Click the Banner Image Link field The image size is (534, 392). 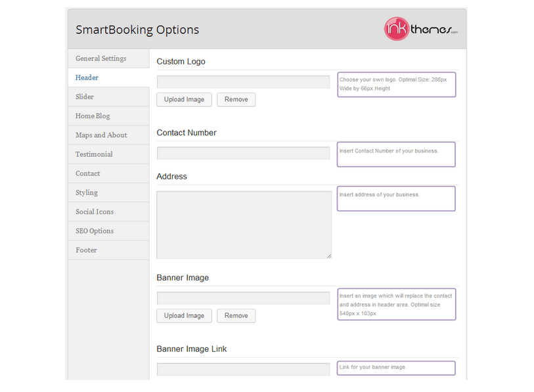click(x=243, y=369)
